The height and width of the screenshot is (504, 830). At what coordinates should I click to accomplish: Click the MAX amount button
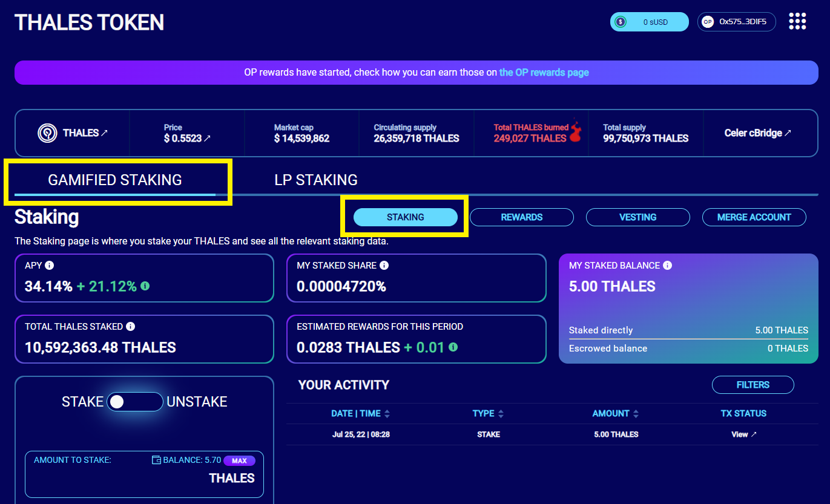tap(239, 460)
